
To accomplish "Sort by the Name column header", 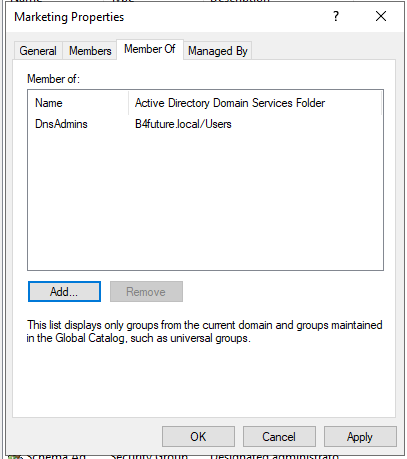I will pyautogui.click(x=78, y=103).
